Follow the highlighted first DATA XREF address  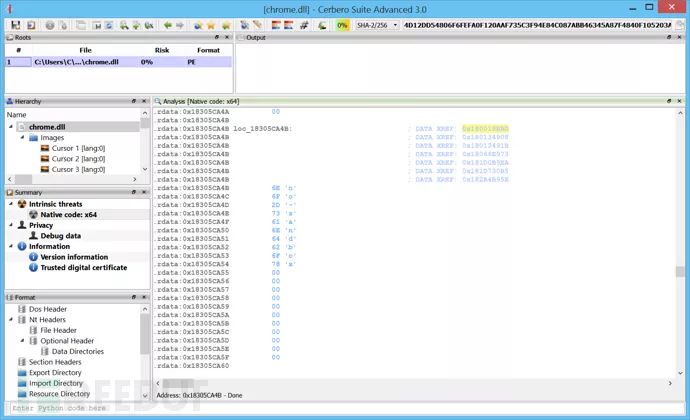[x=485, y=129]
